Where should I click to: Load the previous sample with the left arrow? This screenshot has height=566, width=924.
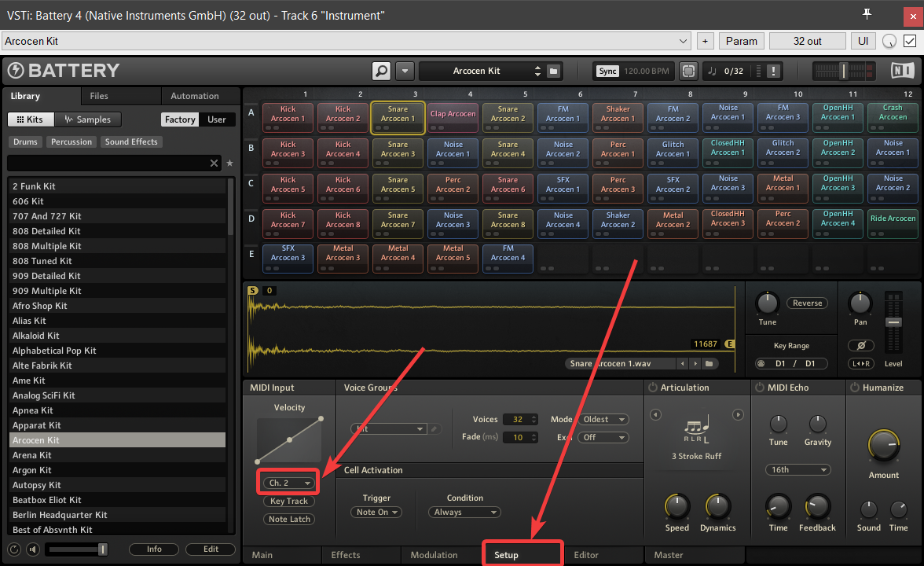682,364
